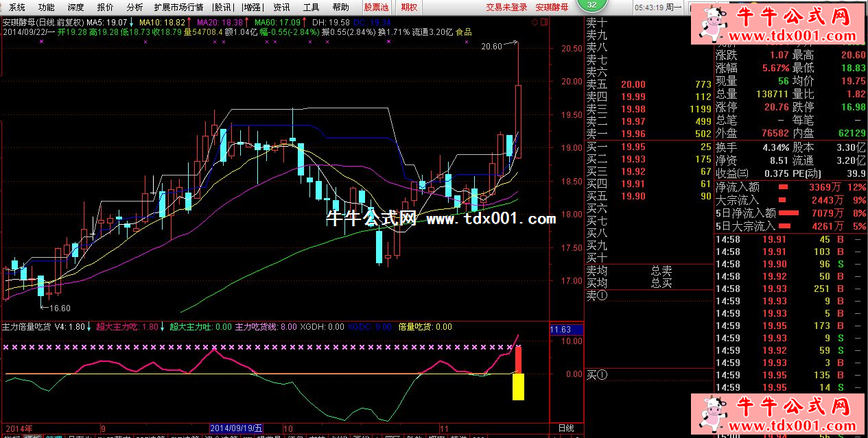Click the 食品 sector label in info line
868x438 pixels.
tap(464, 32)
